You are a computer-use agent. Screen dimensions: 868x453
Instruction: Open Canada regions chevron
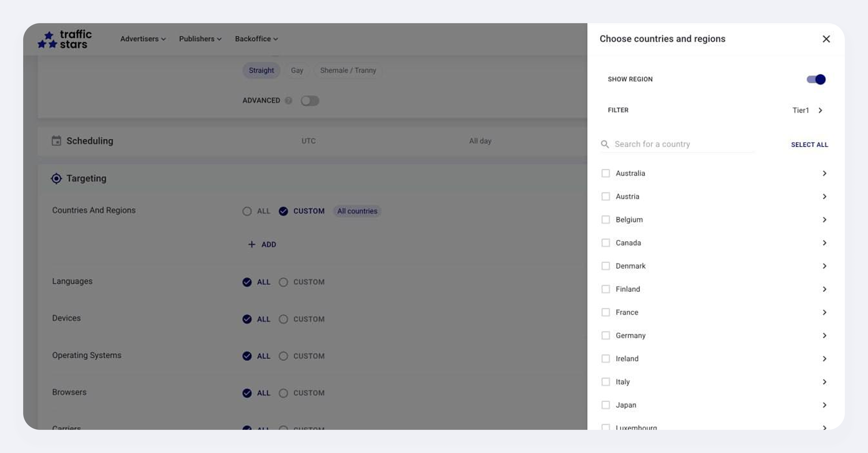(x=824, y=243)
